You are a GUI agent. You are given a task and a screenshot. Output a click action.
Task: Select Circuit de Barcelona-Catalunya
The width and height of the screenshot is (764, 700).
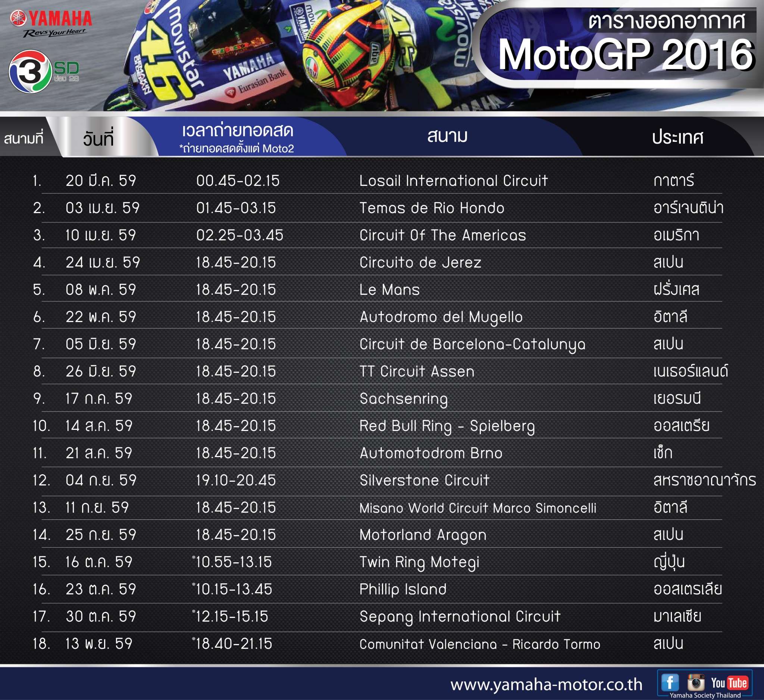(x=472, y=345)
